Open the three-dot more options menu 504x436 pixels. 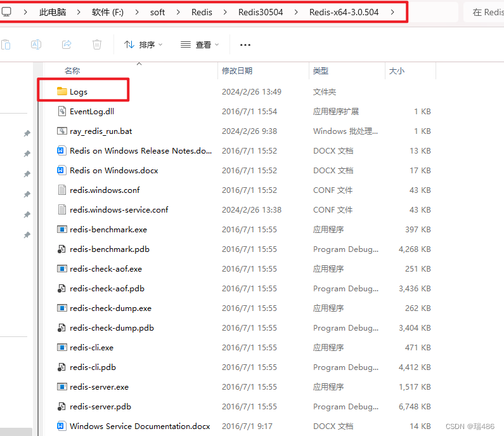pyautogui.click(x=245, y=44)
